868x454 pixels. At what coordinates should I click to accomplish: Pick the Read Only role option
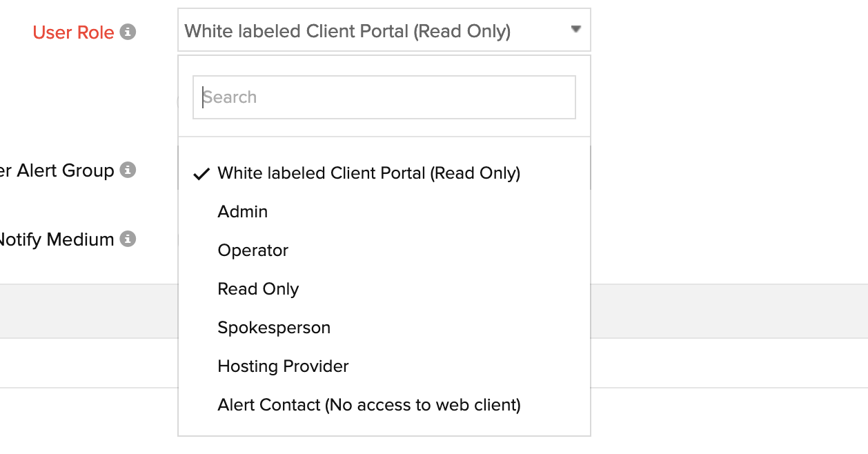click(x=258, y=289)
